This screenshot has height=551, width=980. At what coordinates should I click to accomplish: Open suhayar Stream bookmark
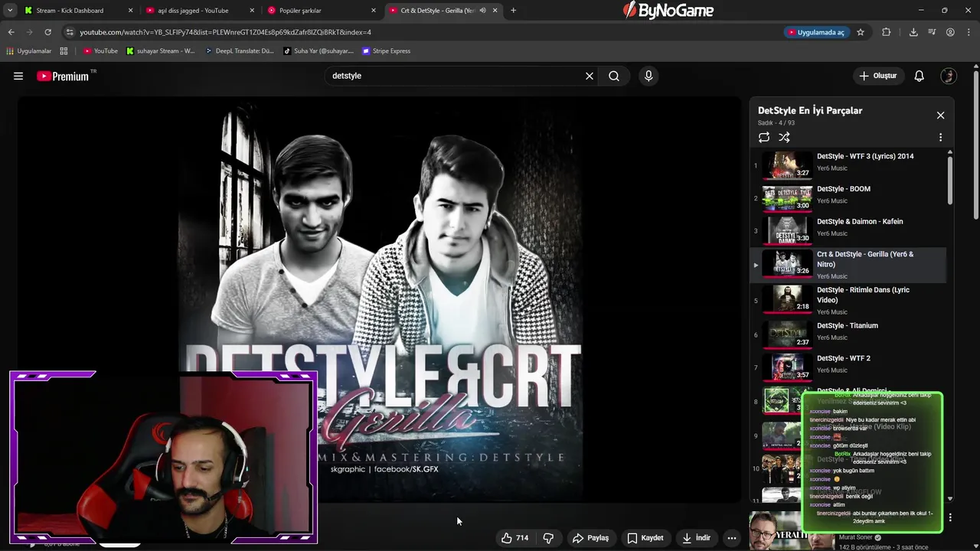click(x=161, y=51)
